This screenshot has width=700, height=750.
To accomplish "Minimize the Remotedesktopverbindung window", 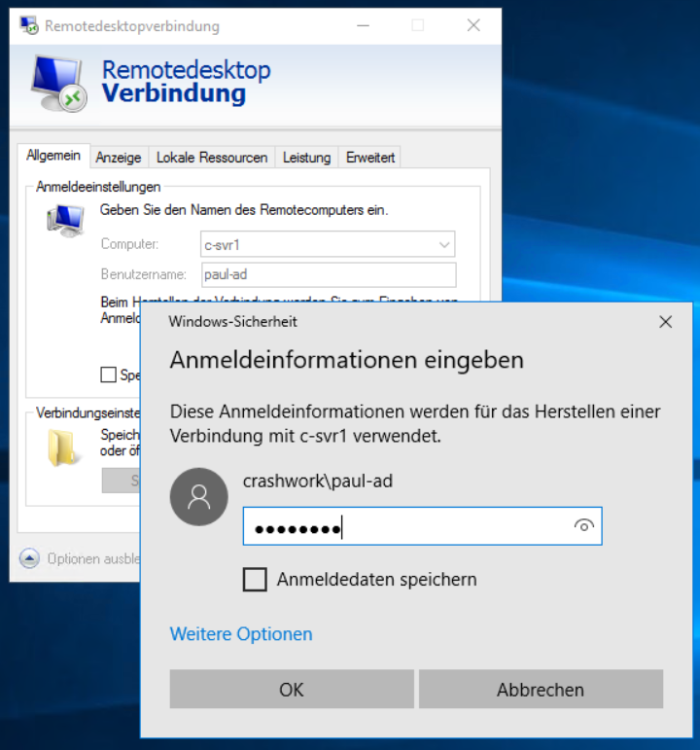I will coord(364,25).
